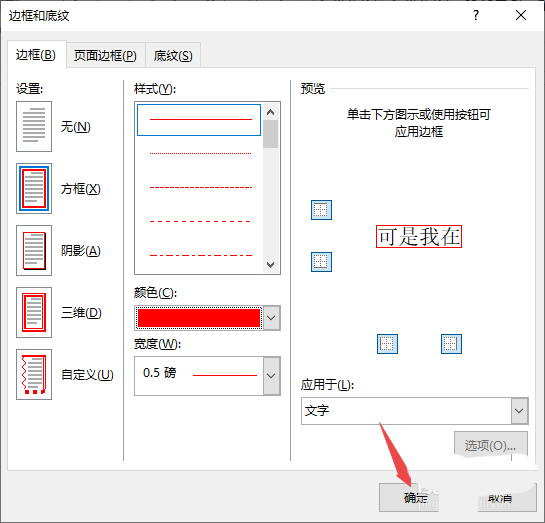Toggle the bottom border button in preview

[321, 262]
